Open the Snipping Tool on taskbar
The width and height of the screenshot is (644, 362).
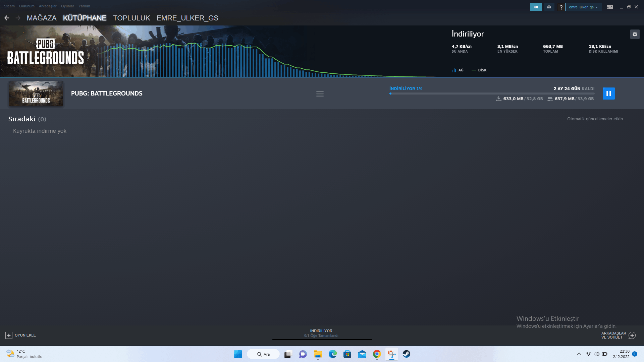(x=391, y=354)
